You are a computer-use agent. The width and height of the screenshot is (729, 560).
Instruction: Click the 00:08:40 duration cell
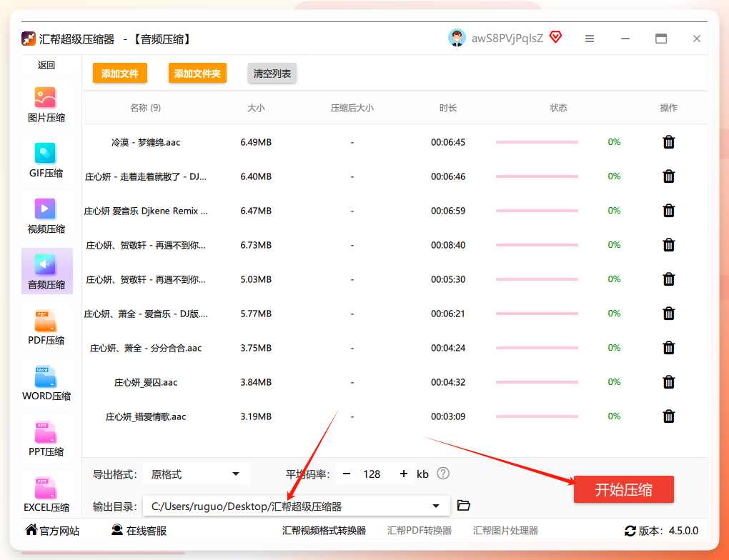(x=447, y=245)
